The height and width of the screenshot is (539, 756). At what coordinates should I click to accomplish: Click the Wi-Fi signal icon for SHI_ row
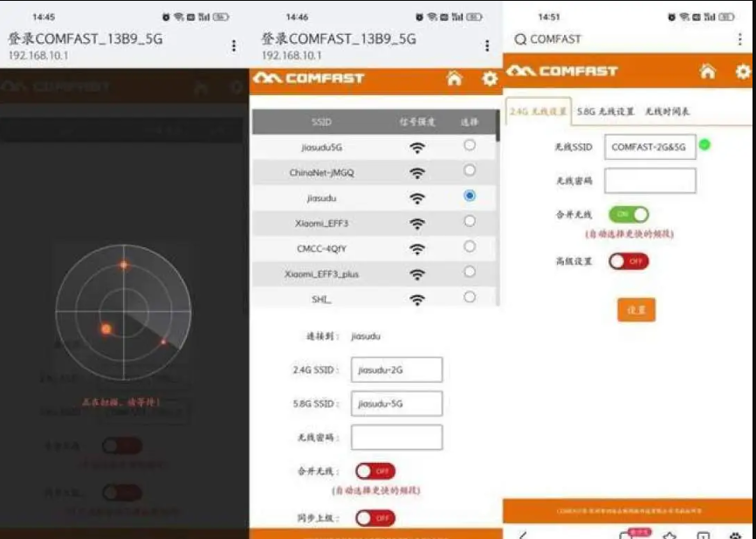tap(417, 300)
